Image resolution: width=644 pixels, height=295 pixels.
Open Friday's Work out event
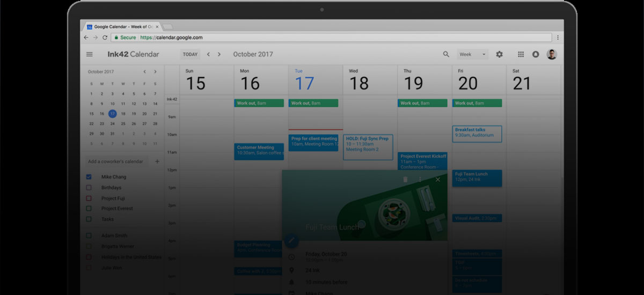tap(477, 103)
